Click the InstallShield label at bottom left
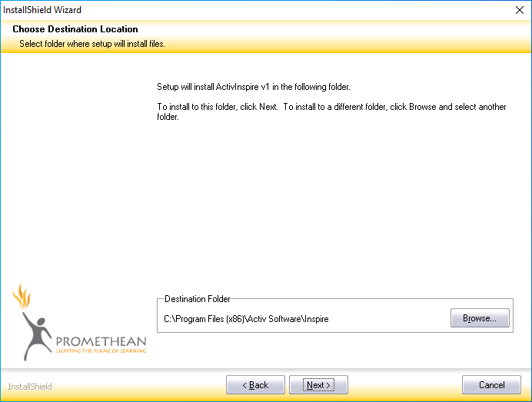Screen dimensions: 532x402 coord(30,387)
